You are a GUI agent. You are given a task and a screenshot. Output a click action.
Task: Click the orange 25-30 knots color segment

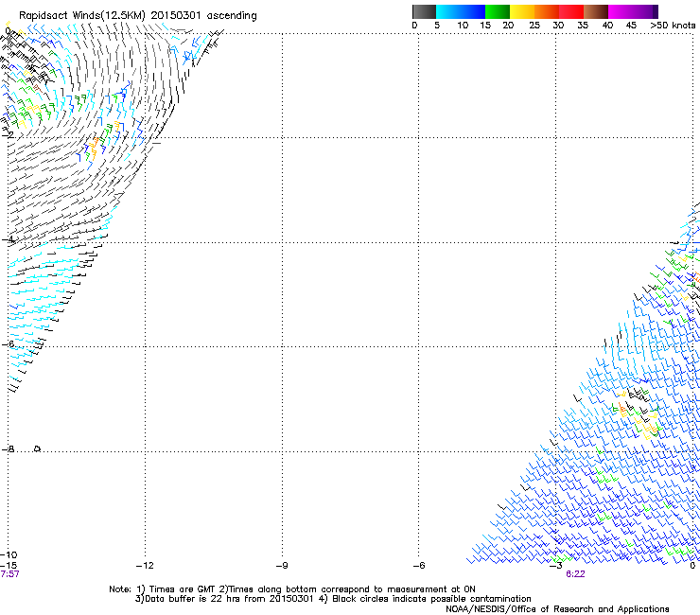(x=547, y=11)
